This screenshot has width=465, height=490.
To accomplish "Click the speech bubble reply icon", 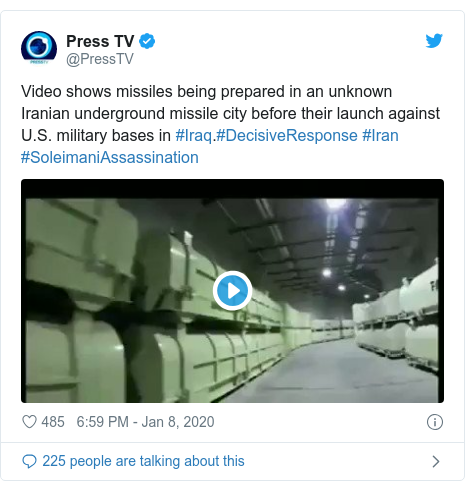I will coord(29,461).
